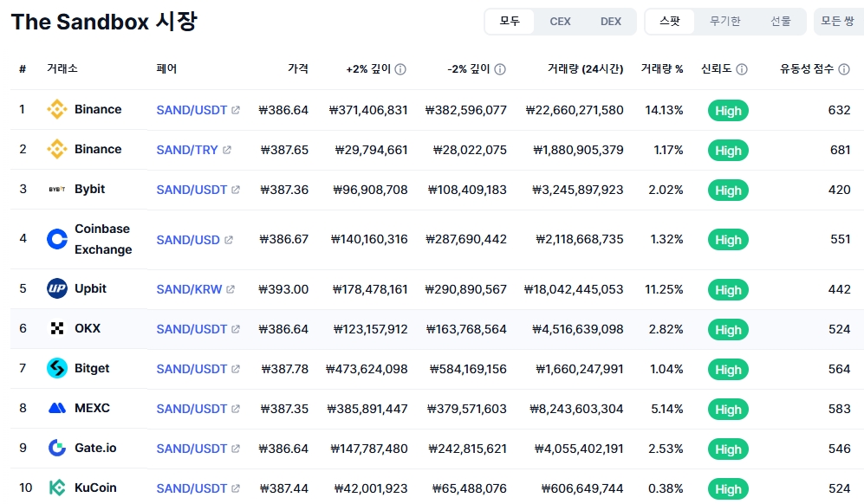This screenshot has width=864, height=504.
Task: Click external link icon beside OKX SAND/USDT
Action: (x=236, y=329)
